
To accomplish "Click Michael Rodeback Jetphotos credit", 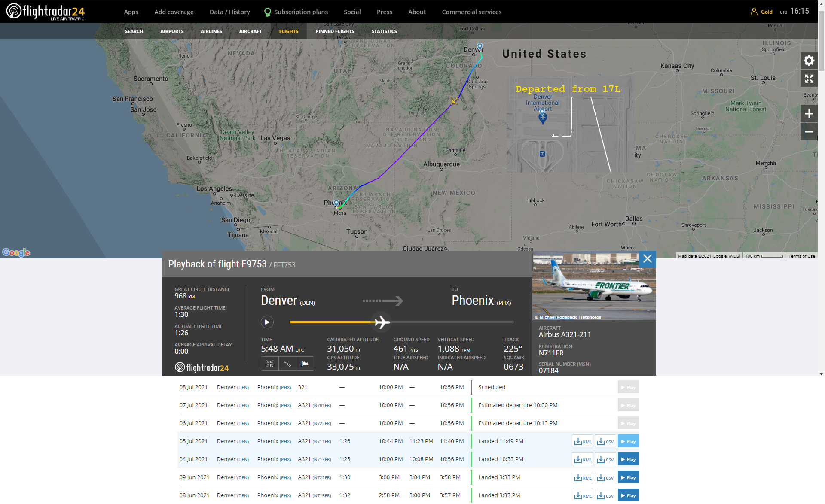I will coord(568,317).
